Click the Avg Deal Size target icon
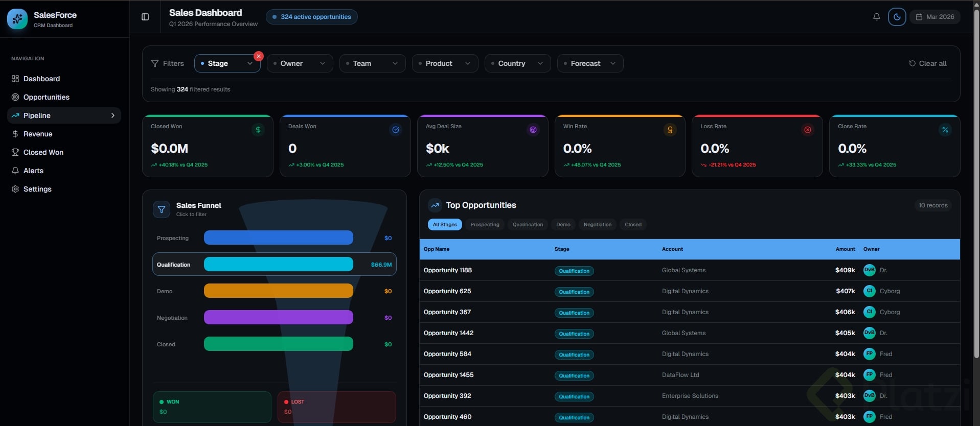Image resolution: width=980 pixels, height=426 pixels. pyautogui.click(x=533, y=130)
